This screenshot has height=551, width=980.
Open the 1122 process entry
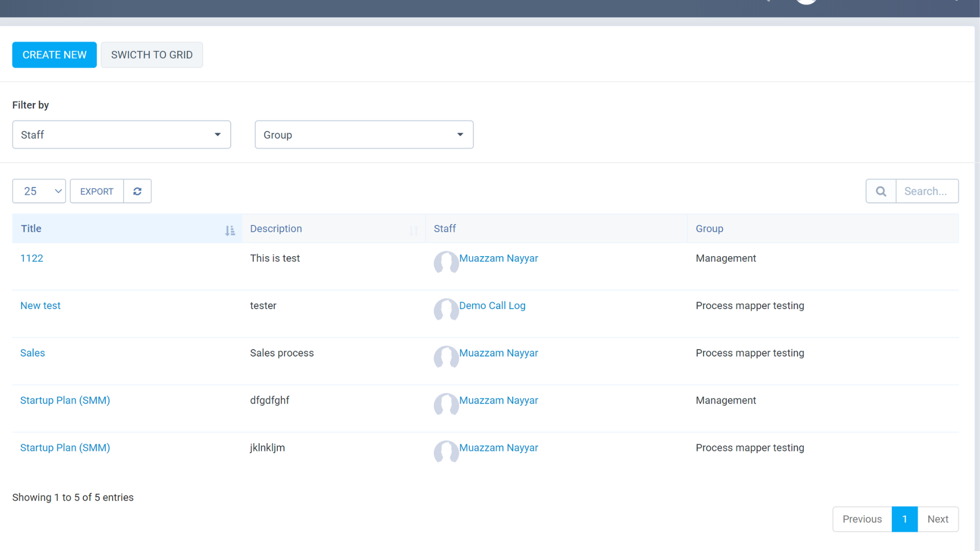32,258
